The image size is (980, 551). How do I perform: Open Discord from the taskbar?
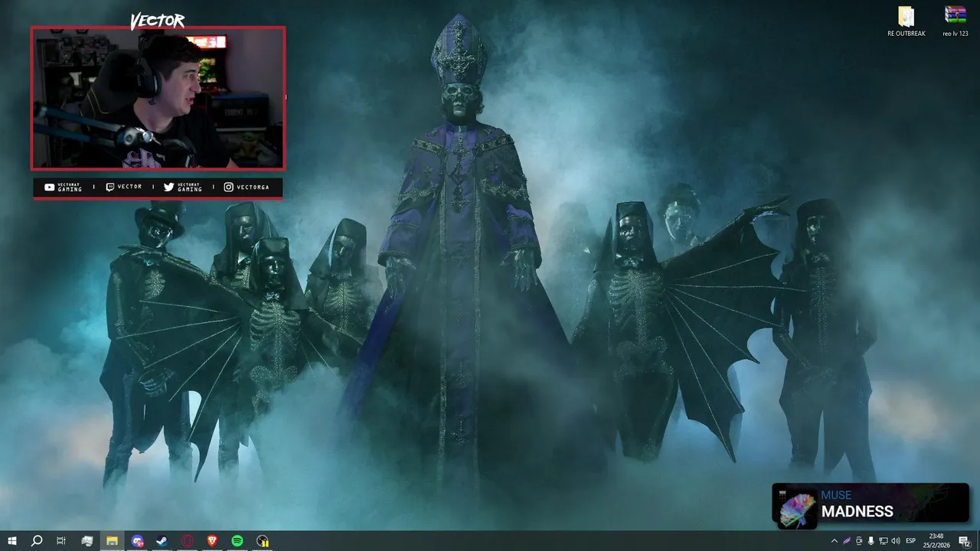(137, 541)
